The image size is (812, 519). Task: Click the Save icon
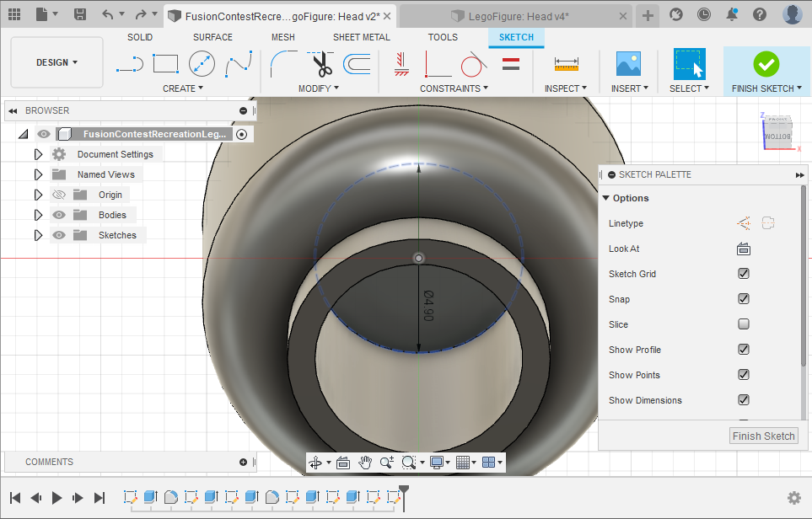click(x=80, y=14)
